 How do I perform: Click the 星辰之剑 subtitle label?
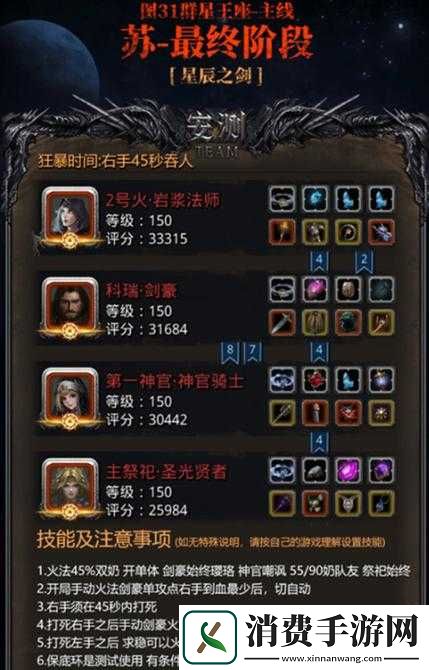click(x=216, y=76)
